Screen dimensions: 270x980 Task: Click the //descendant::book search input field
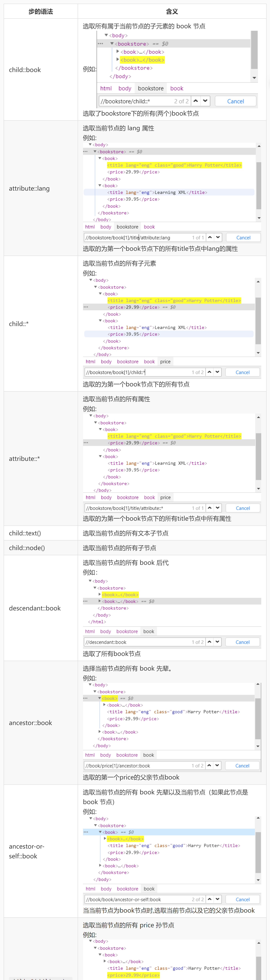coord(137,642)
